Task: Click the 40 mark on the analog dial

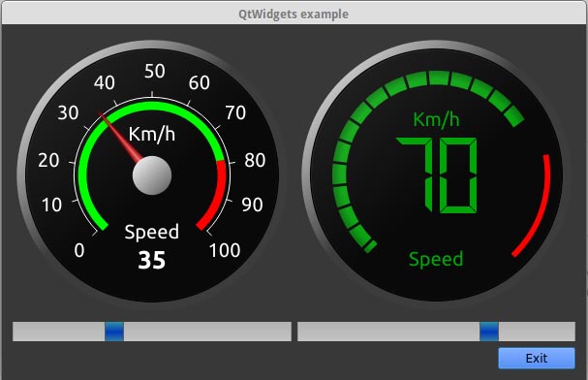Action: (105, 82)
